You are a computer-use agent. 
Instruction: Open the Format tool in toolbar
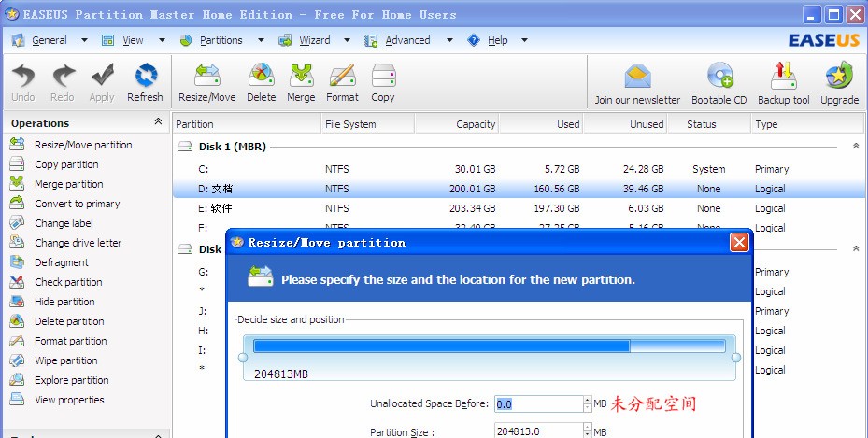coord(342,82)
